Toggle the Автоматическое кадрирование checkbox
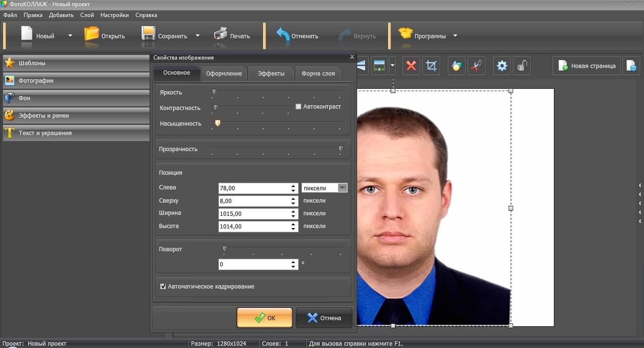This screenshot has height=348, width=644. [x=163, y=286]
